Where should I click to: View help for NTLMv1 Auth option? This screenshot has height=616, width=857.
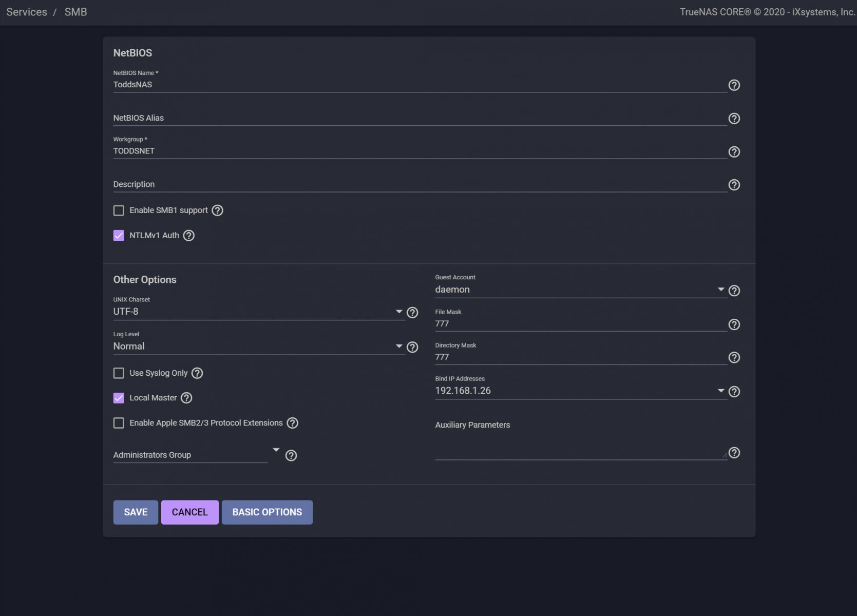189,236
